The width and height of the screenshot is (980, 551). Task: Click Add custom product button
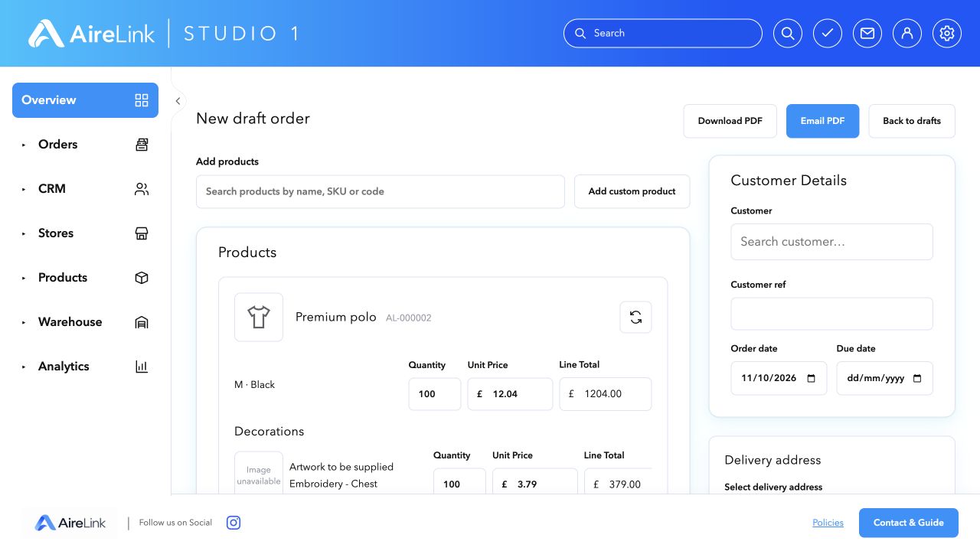tap(632, 191)
